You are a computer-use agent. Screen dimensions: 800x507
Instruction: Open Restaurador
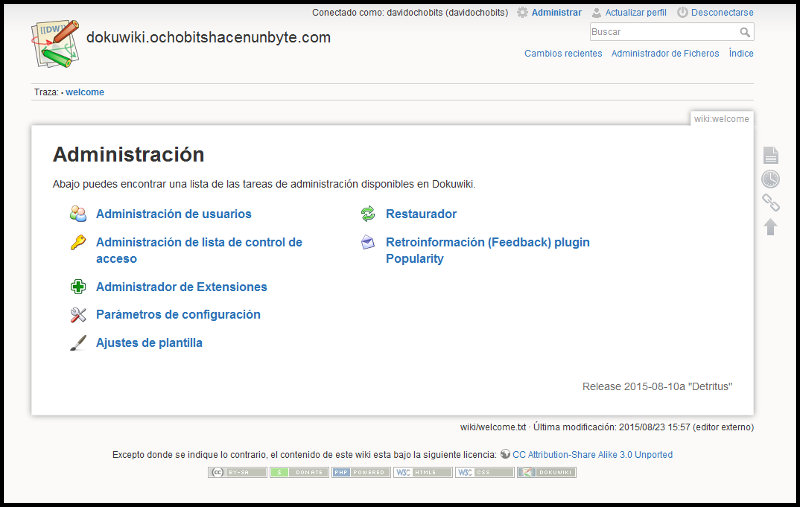tap(421, 214)
